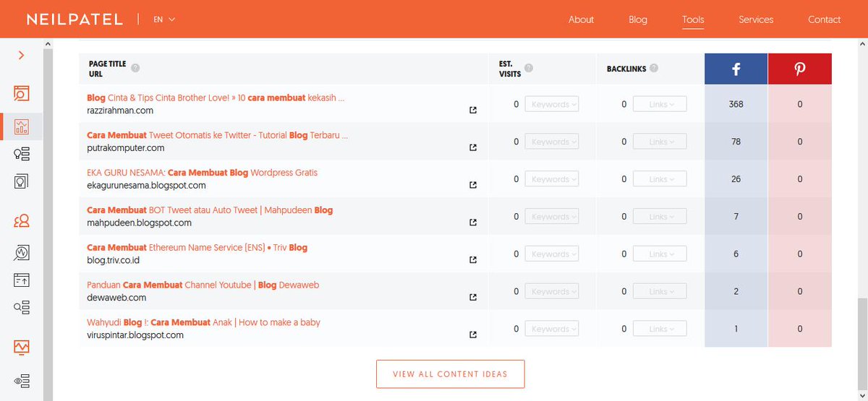Image resolution: width=868 pixels, height=401 pixels.
Task: Open the lightbulb list sidebar icon
Action: [22, 154]
